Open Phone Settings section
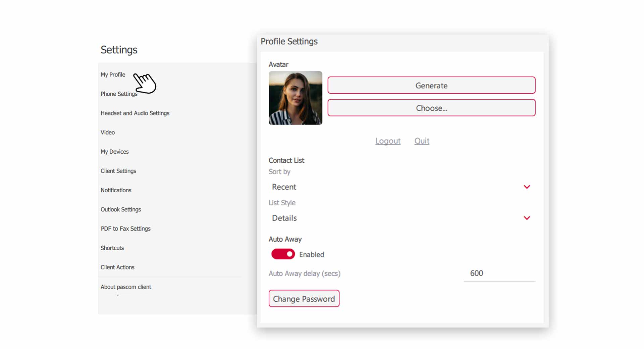Viewport: 644px width, 349px height. pyautogui.click(x=119, y=94)
